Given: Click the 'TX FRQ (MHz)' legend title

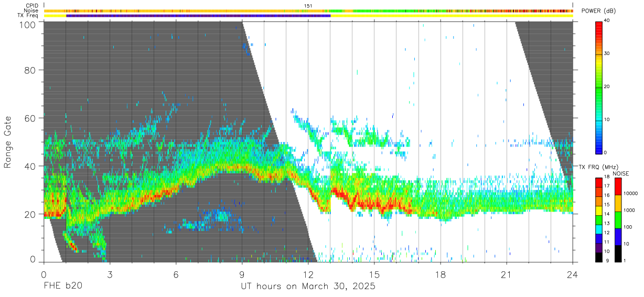Looking at the screenshot, I should pos(598,167).
